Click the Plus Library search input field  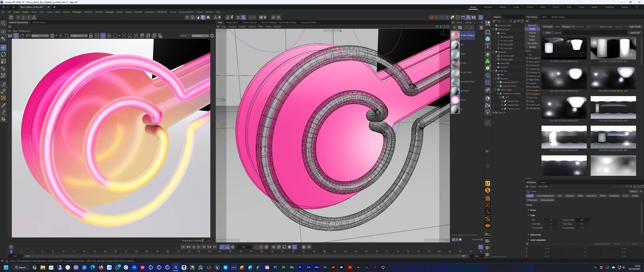[x=594, y=33]
